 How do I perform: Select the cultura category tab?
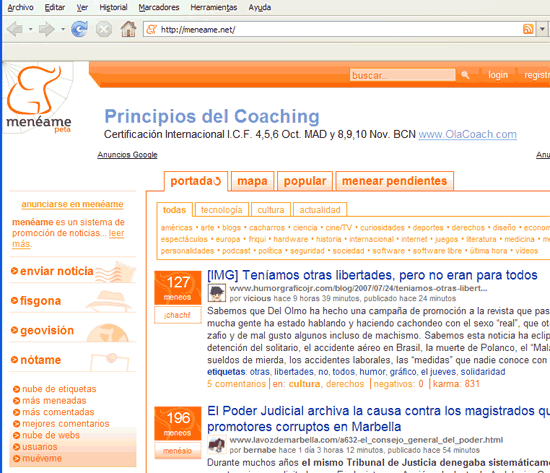point(271,210)
